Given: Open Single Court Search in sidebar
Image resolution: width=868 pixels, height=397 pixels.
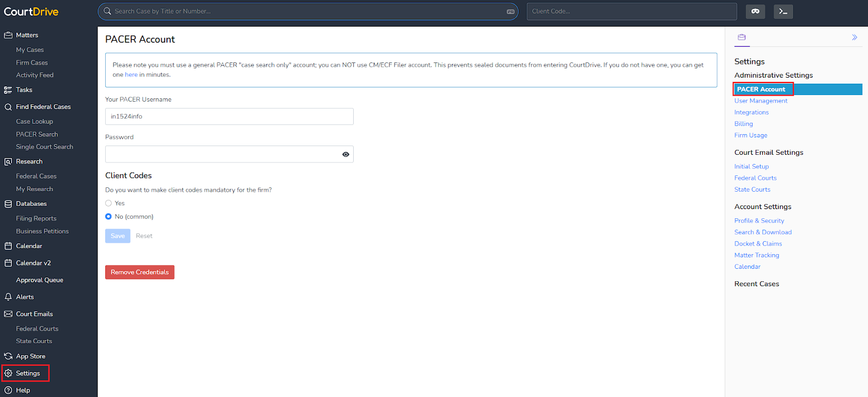Looking at the screenshot, I should point(44,147).
